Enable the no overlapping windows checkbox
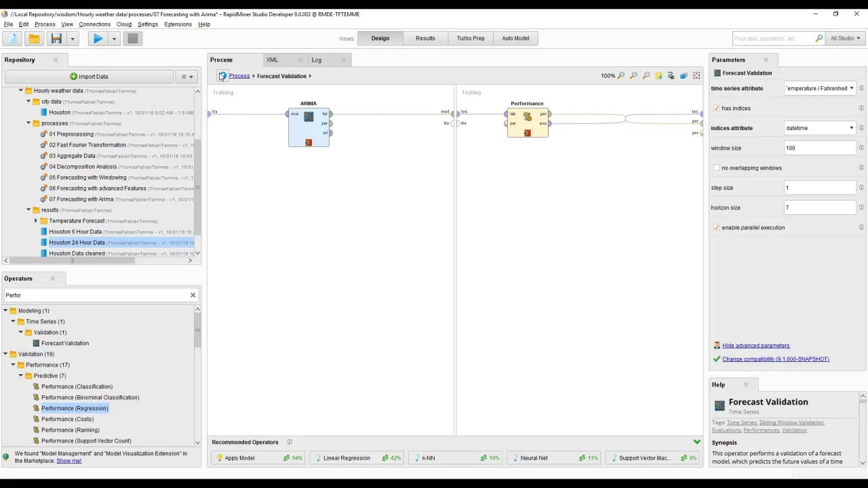The width and height of the screenshot is (868, 488). [717, 168]
